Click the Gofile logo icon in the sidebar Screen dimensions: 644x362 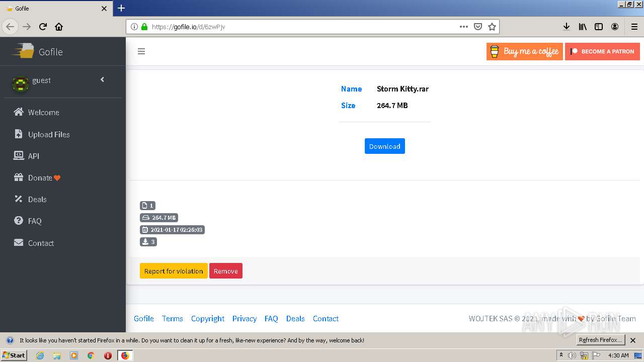click(x=23, y=51)
